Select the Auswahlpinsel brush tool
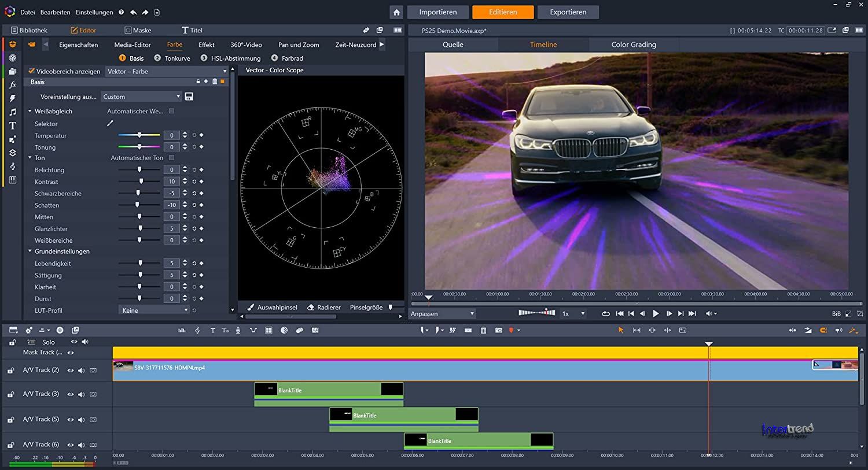 pyautogui.click(x=272, y=308)
